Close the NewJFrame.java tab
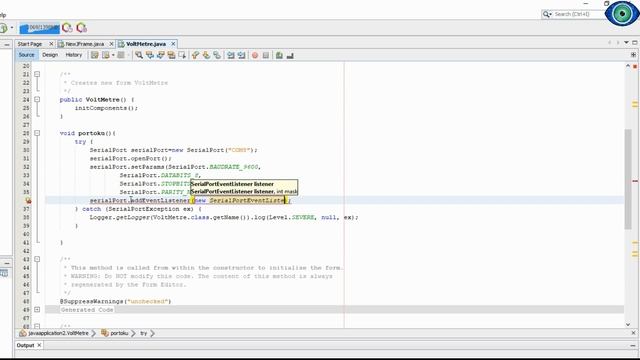The height and width of the screenshot is (360, 640). (x=111, y=44)
